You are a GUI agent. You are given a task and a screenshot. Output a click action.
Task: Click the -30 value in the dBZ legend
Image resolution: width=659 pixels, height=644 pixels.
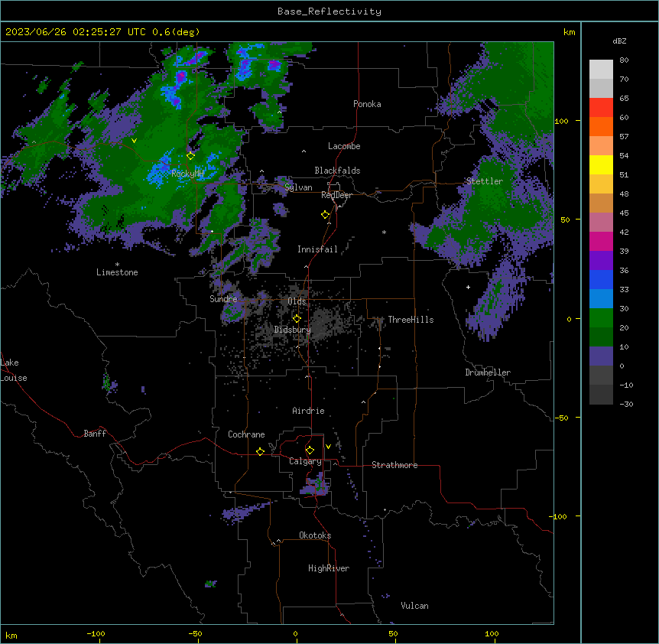(x=626, y=404)
